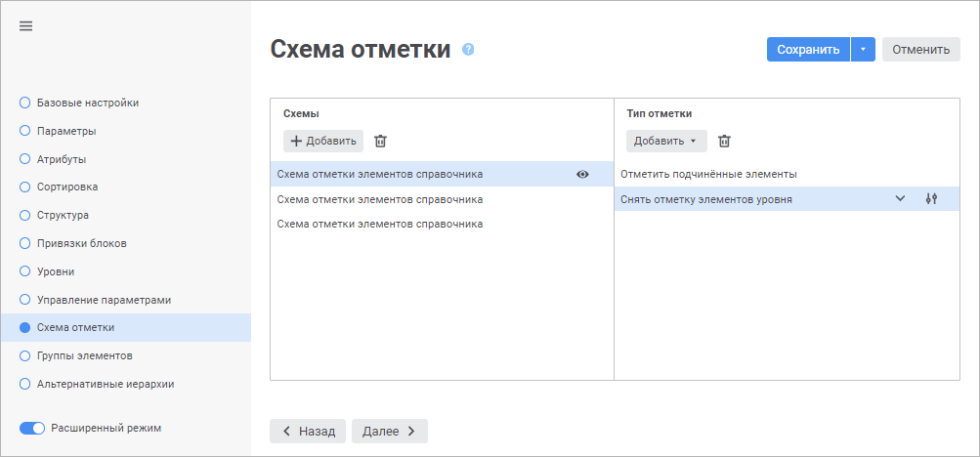
Task: Toggle eye icon on first scheme row
Action: (583, 175)
